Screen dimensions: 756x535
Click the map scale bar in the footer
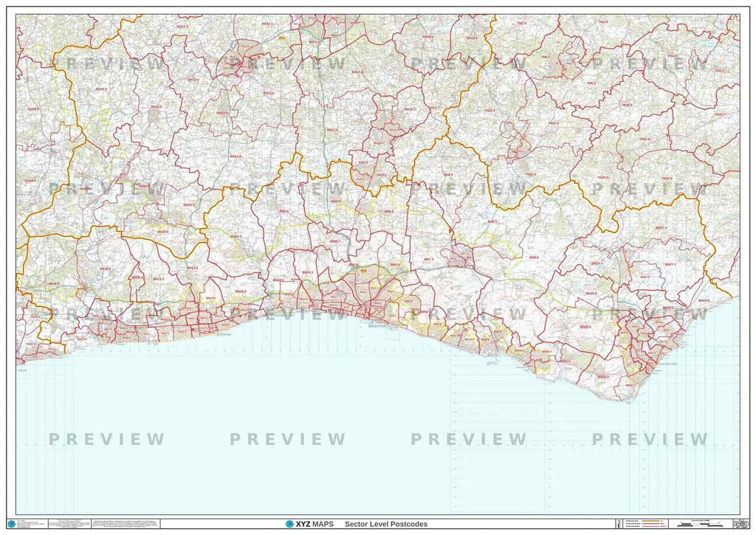click(x=701, y=524)
